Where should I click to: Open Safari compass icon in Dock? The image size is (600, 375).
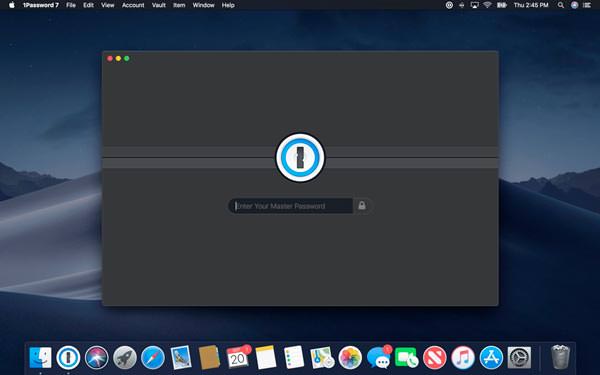[x=153, y=357]
